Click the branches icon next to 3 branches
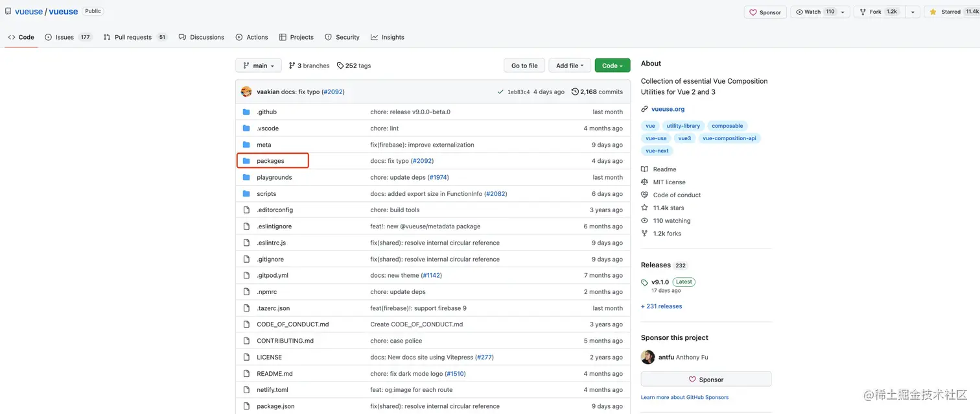Viewport: 980px width, 414px height. [x=292, y=66]
